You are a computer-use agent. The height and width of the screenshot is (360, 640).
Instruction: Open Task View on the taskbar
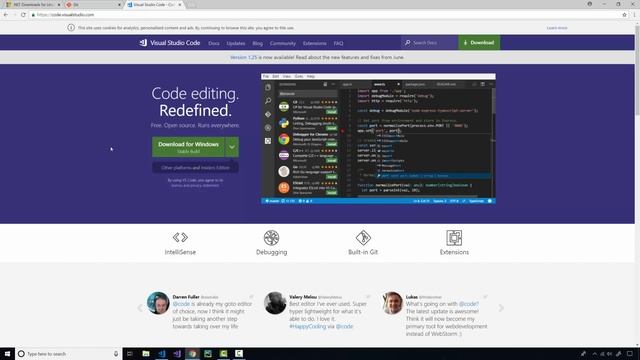point(130,354)
